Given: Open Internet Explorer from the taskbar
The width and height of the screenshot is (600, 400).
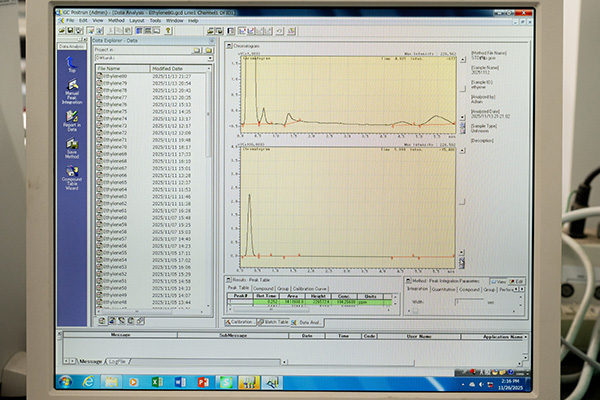Looking at the screenshot, I should [88, 382].
